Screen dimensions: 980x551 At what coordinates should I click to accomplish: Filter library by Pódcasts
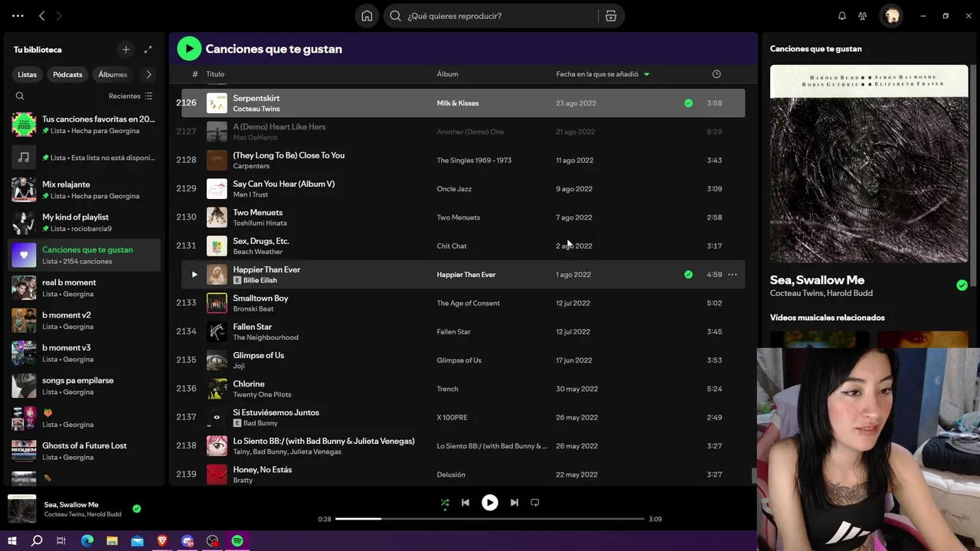coord(67,75)
